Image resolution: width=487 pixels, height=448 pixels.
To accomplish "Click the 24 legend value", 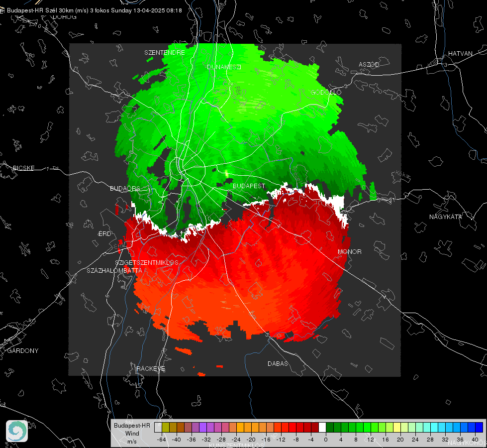I will coord(415,440).
